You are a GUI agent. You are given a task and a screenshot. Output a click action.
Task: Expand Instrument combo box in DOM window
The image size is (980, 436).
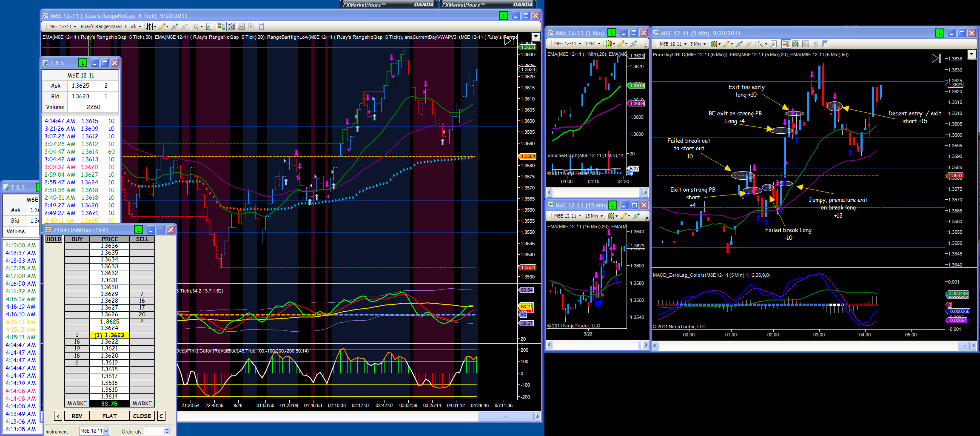tap(106, 431)
